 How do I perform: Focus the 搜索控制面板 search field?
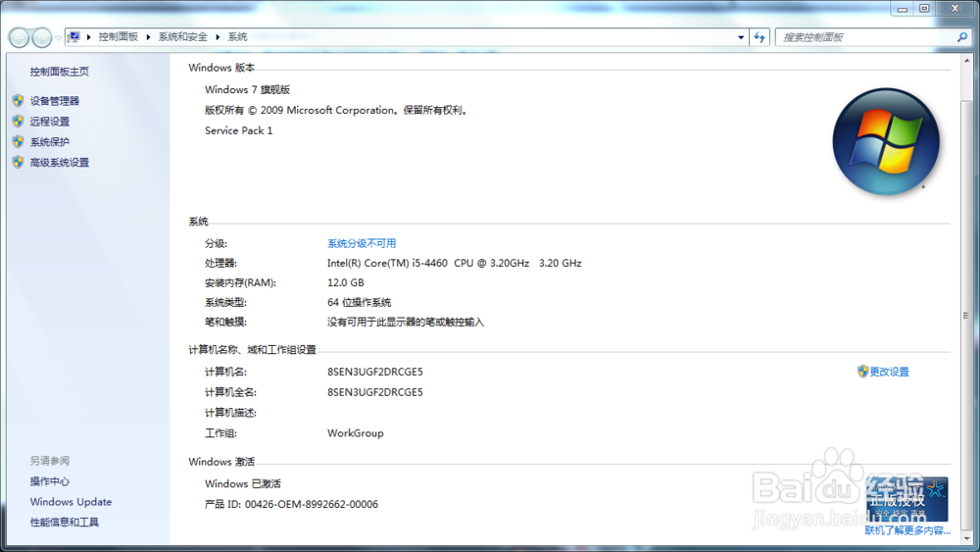point(865,37)
